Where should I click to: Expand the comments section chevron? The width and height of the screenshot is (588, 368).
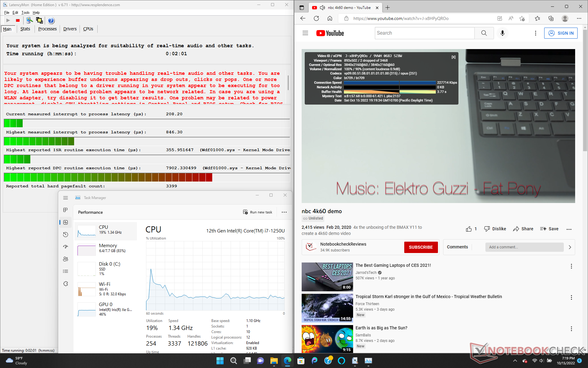pyautogui.click(x=570, y=247)
